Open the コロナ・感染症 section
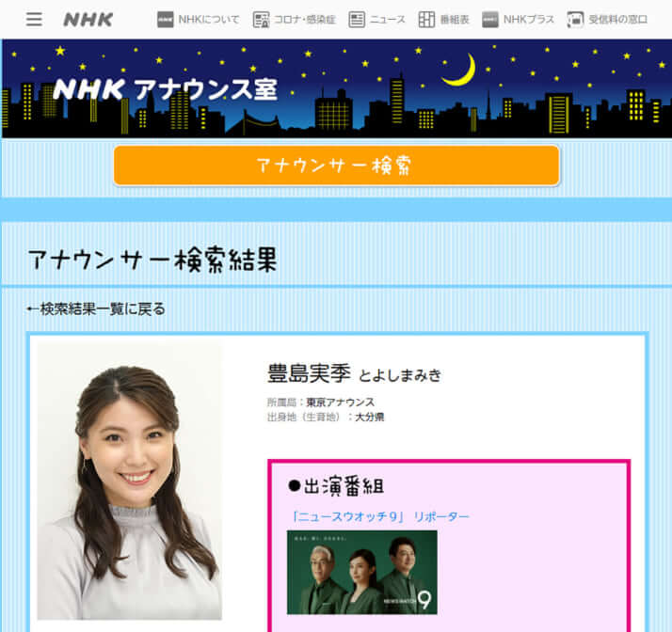The width and height of the screenshot is (672, 632). 294,20
